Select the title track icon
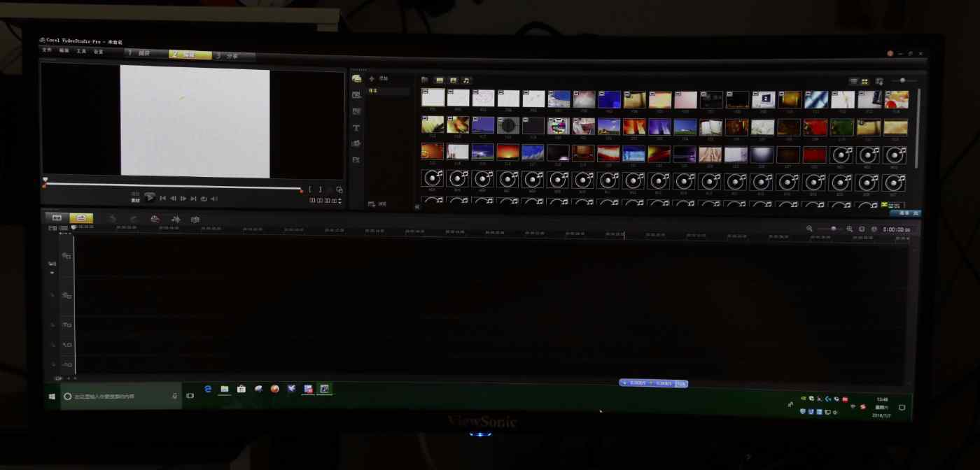The height and width of the screenshot is (470, 980). (66, 325)
